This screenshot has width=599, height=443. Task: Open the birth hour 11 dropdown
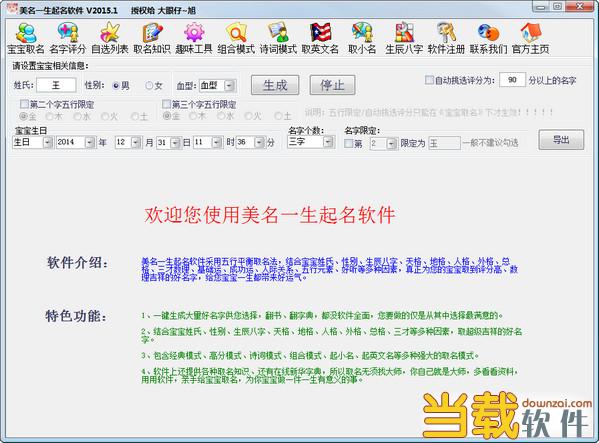217,143
